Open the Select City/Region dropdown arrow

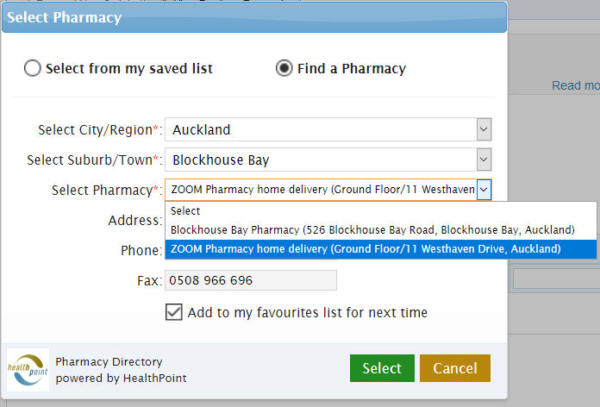point(484,130)
